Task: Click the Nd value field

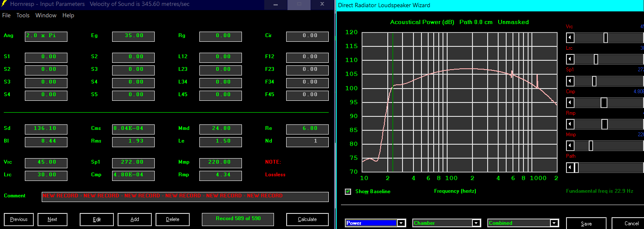Action: point(307,142)
